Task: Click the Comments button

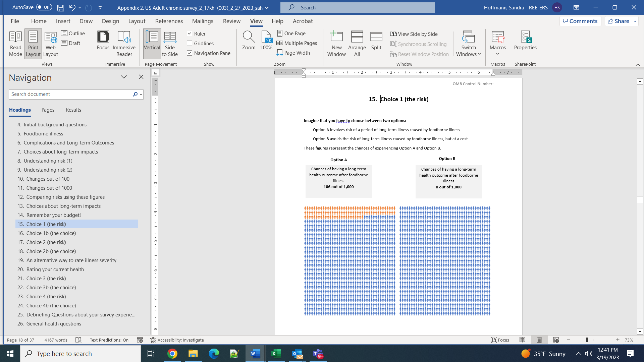Action: pyautogui.click(x=580, y=21)
